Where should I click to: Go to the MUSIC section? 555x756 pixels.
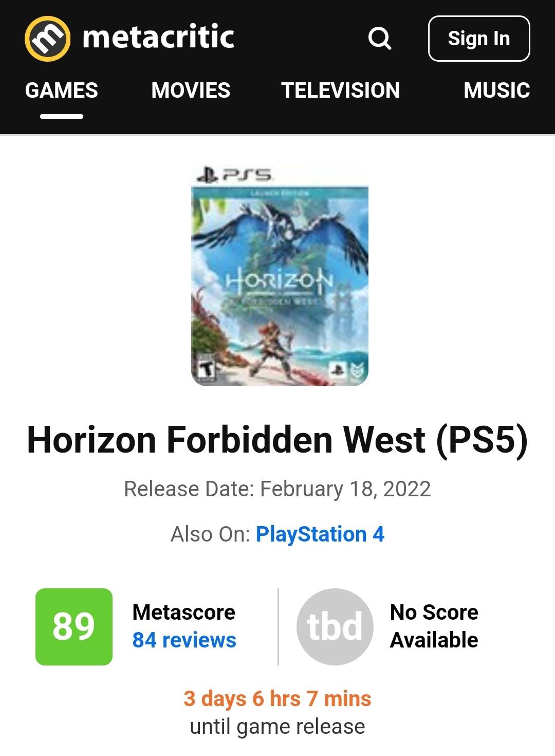(497, 91)
